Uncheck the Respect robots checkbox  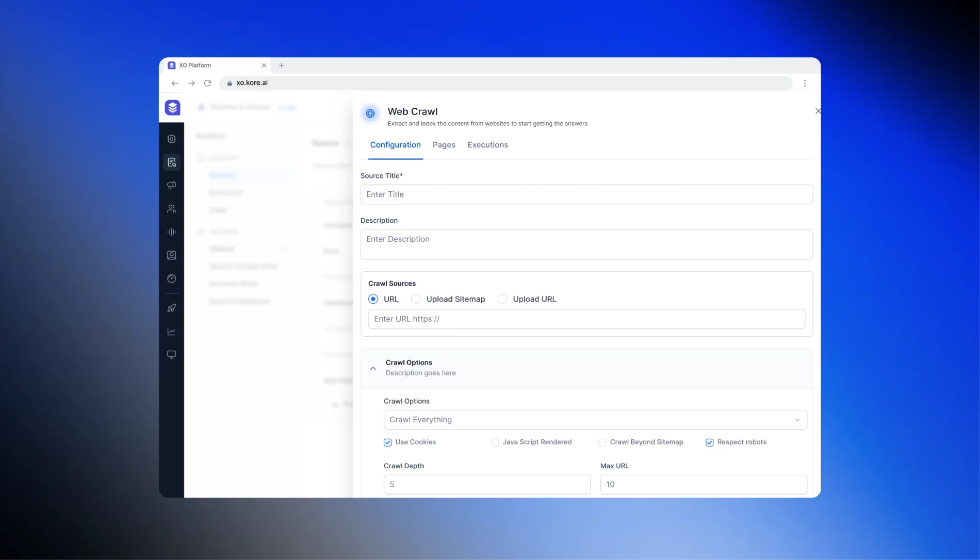click(709, 442)
